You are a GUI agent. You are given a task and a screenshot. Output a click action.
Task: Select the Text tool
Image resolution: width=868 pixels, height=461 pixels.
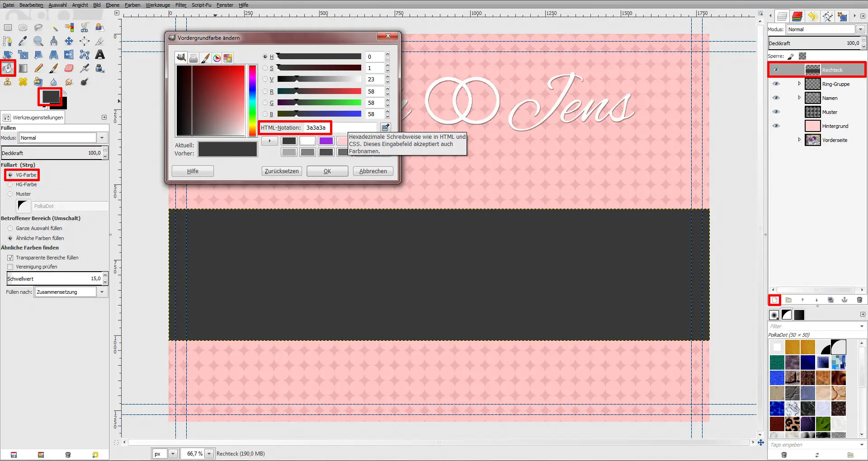99,55
